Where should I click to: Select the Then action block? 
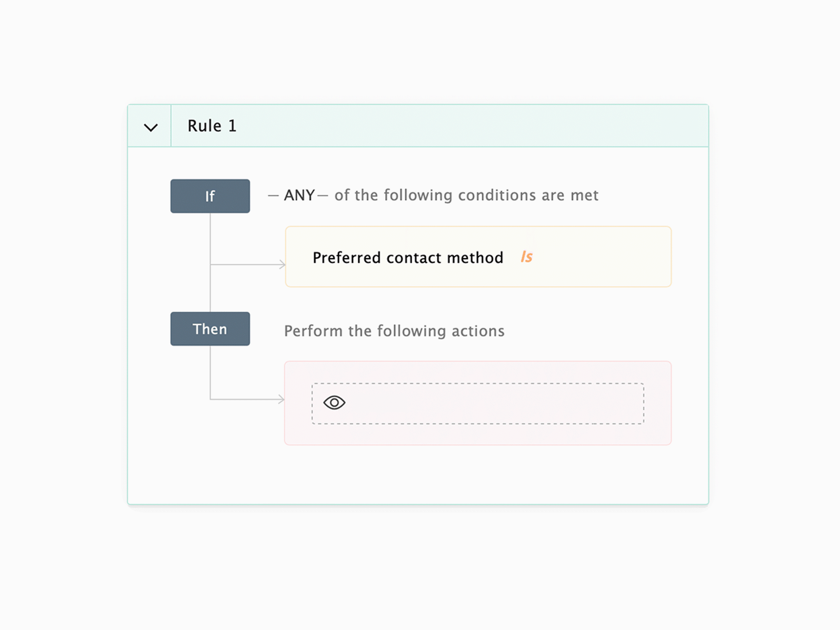(210, 329)
